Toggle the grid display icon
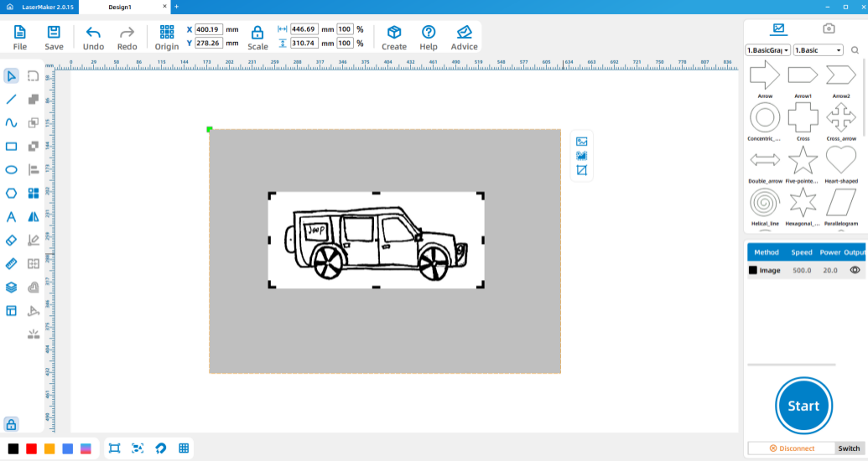 coord(184,448)
